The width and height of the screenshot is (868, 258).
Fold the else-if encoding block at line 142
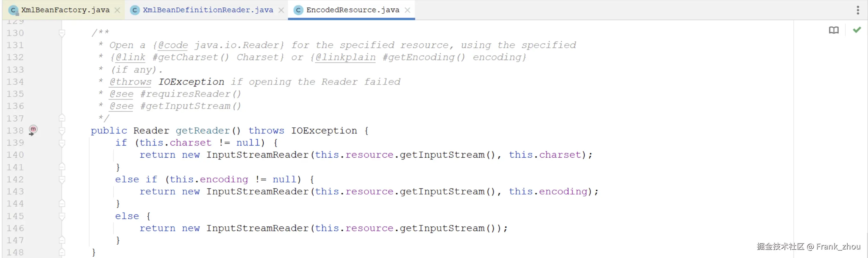(62, 179)
